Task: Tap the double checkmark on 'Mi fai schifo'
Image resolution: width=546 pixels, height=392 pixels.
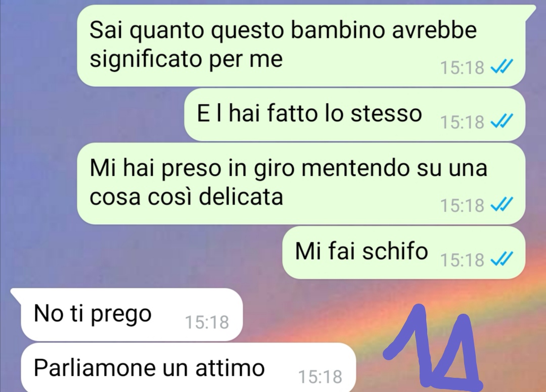Action: pyautogui.click(x=502, y=259)
